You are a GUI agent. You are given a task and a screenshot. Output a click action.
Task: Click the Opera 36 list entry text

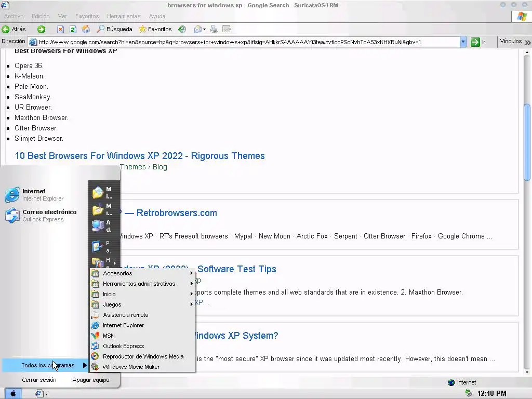pos(29,66)
